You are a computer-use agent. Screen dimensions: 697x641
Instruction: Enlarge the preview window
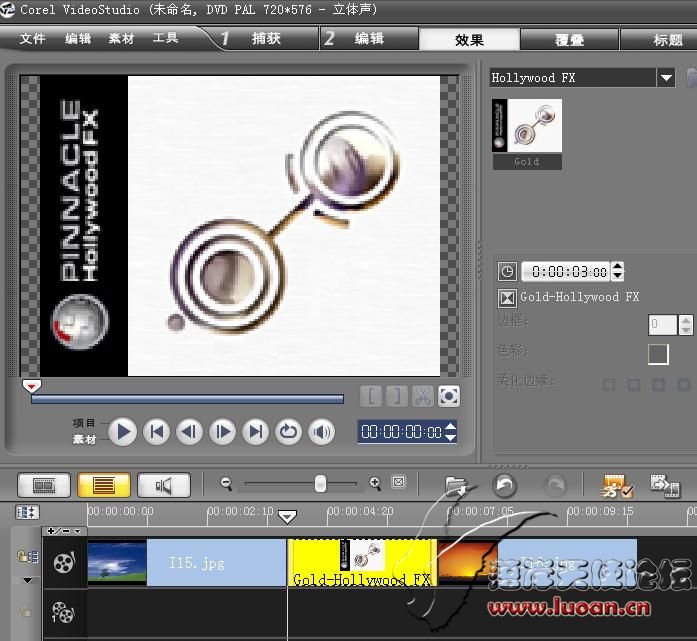pos(449,396)
